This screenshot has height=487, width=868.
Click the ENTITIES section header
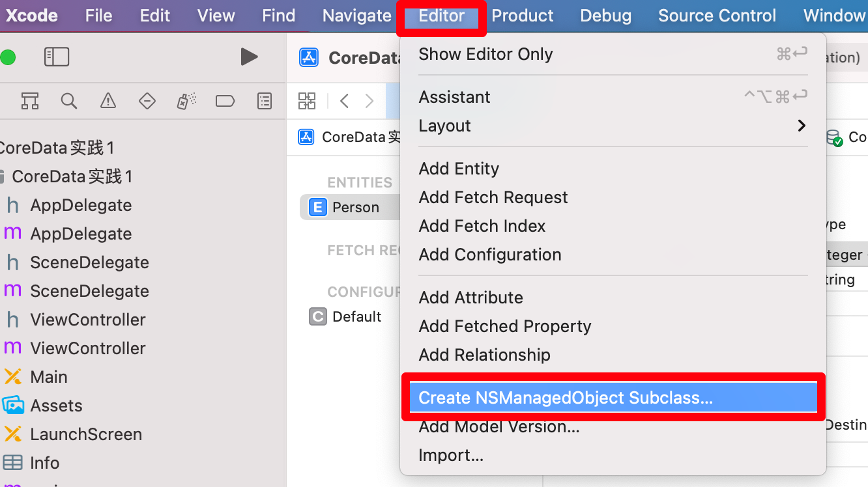[360, 182]
